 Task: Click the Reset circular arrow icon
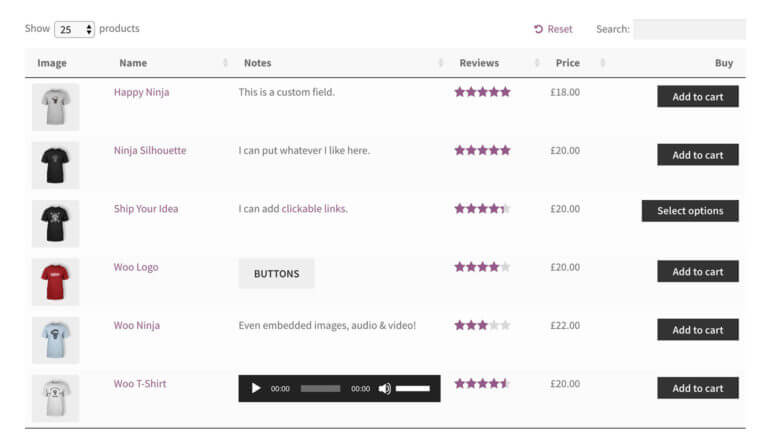pyautogui.click(x=538, y=29)
